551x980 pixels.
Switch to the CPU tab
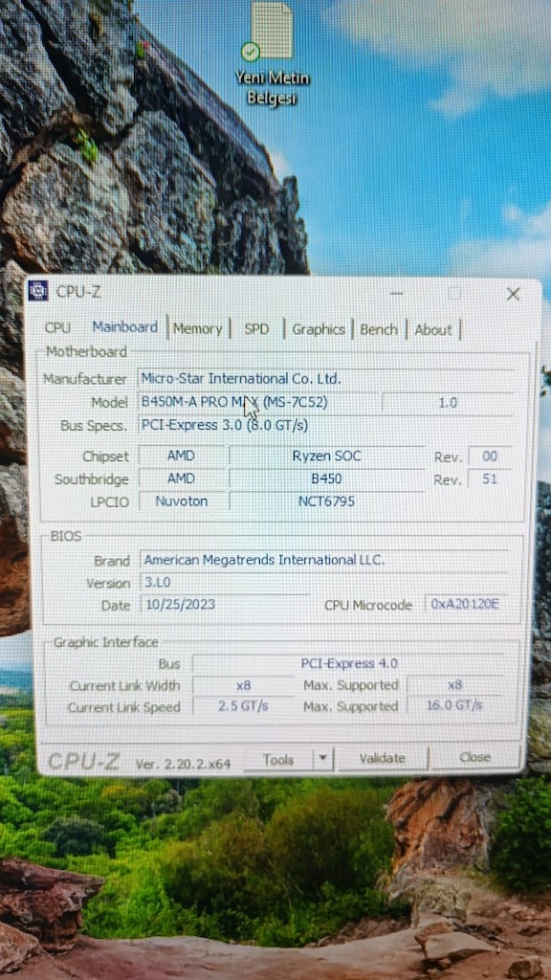[57, 327]
